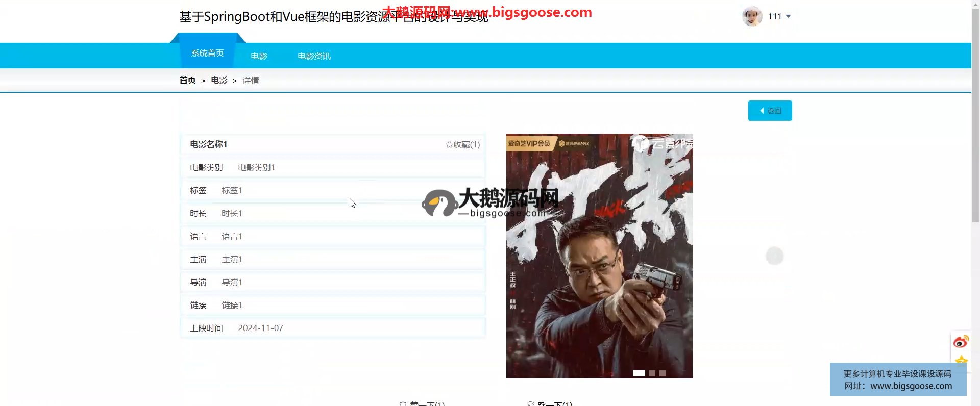The width and height of the screenshot is (980, 406).
Task: Click the 赞一下 thumbs-up icon
Action: coord(403,403)
